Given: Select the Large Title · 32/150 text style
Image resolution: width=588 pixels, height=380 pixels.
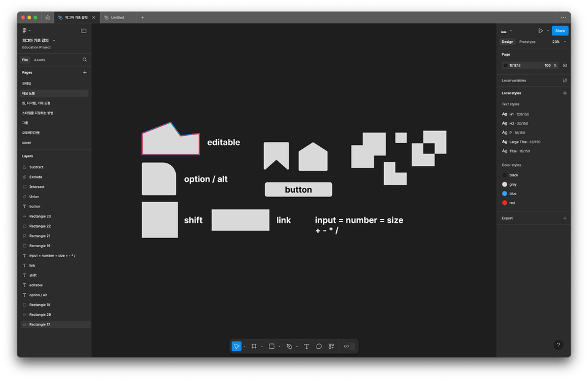Looking at the screenshot, I should 521,142.
